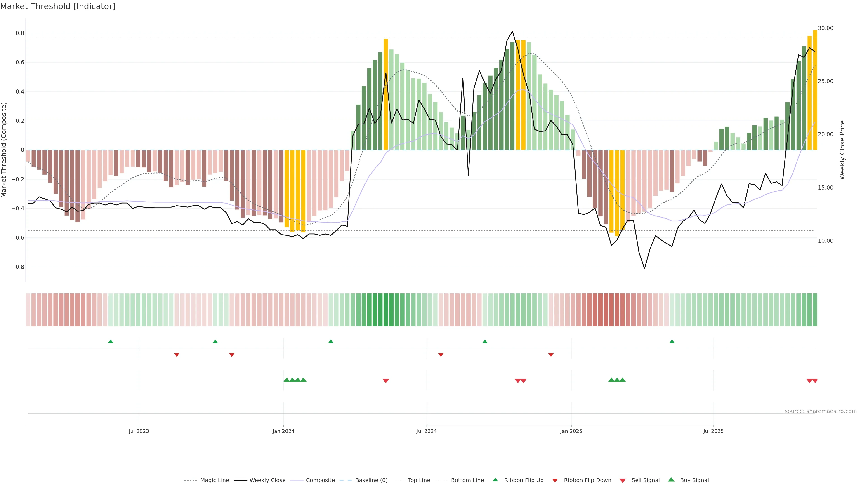This screenshot has width=868, height=488.
Task: Click the Sell Signal legend triangle icon
Action: pos(623,481)
